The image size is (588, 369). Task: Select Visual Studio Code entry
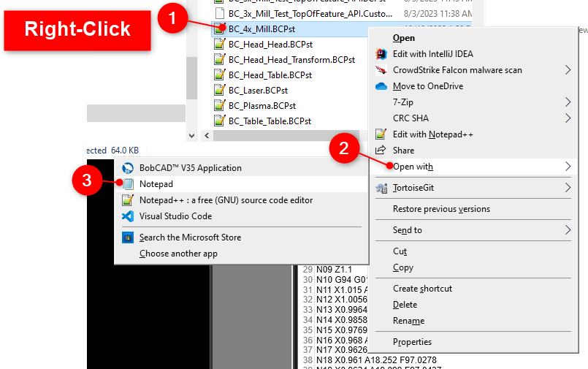tap(175, 216)
